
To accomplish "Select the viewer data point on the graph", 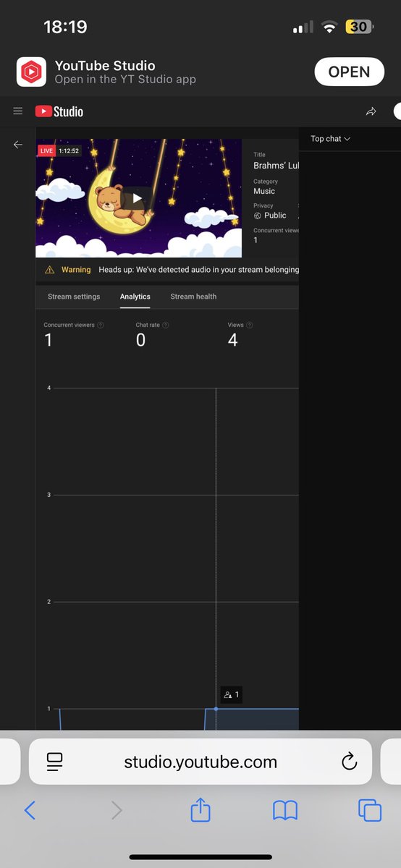I will click(x=216, y=709).
